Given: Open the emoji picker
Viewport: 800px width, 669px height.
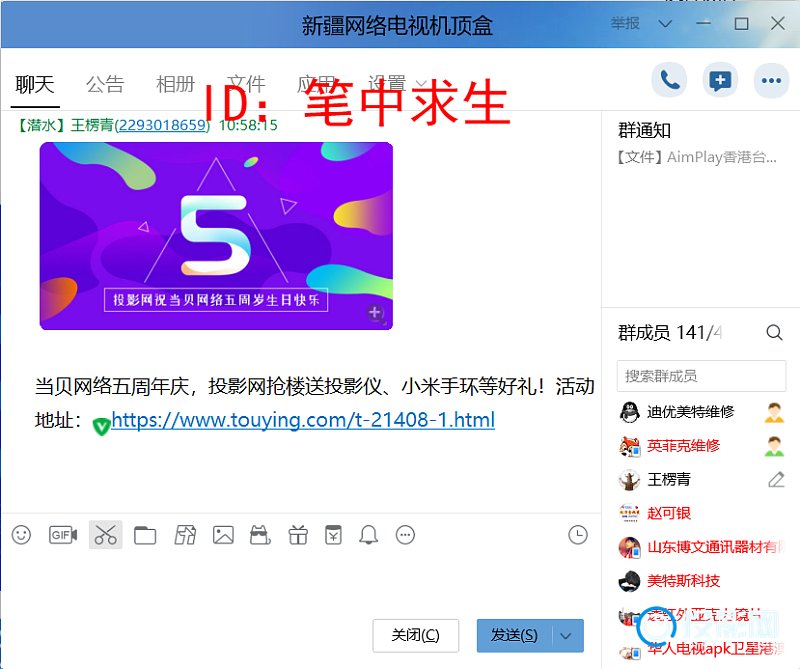Looking at the screenshot, I should click(x=21, y=535).
